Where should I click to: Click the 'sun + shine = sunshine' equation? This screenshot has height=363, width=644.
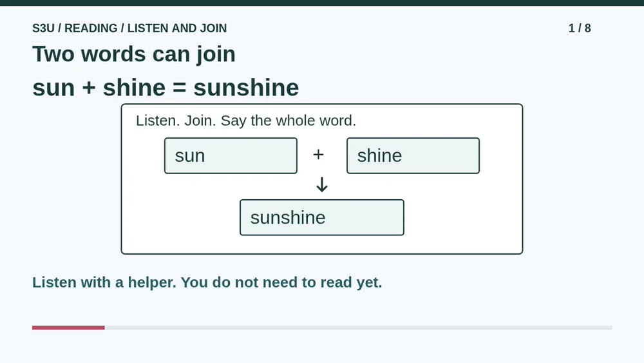pos(166,88)
